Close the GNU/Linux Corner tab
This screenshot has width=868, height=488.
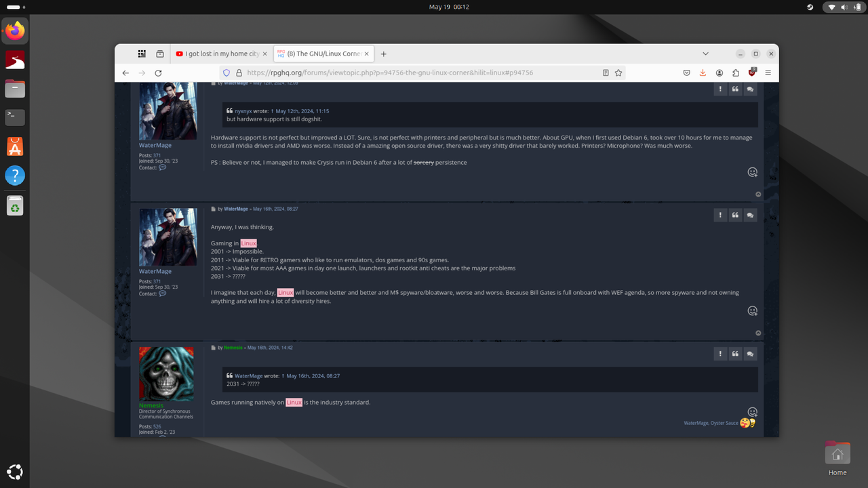tap(367, 54)
